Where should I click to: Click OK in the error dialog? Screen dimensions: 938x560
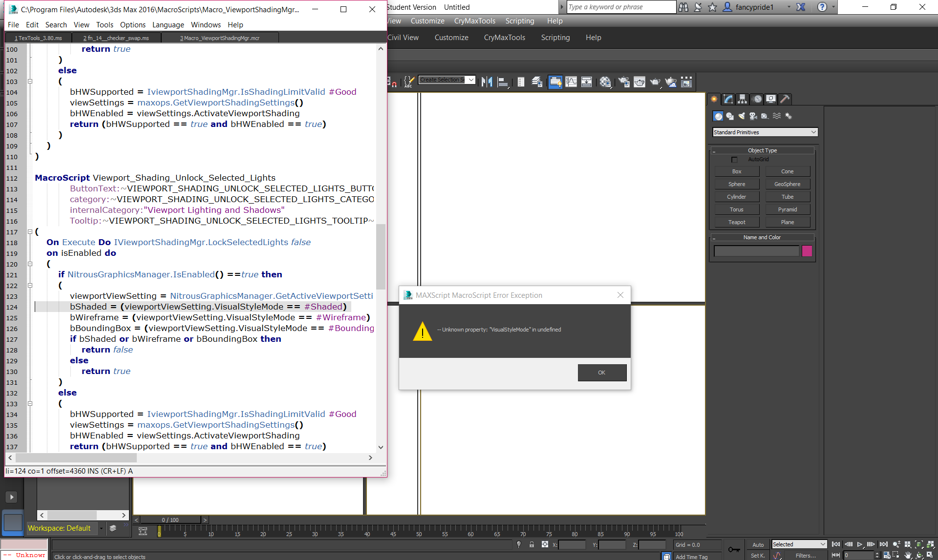click(602, 373)
